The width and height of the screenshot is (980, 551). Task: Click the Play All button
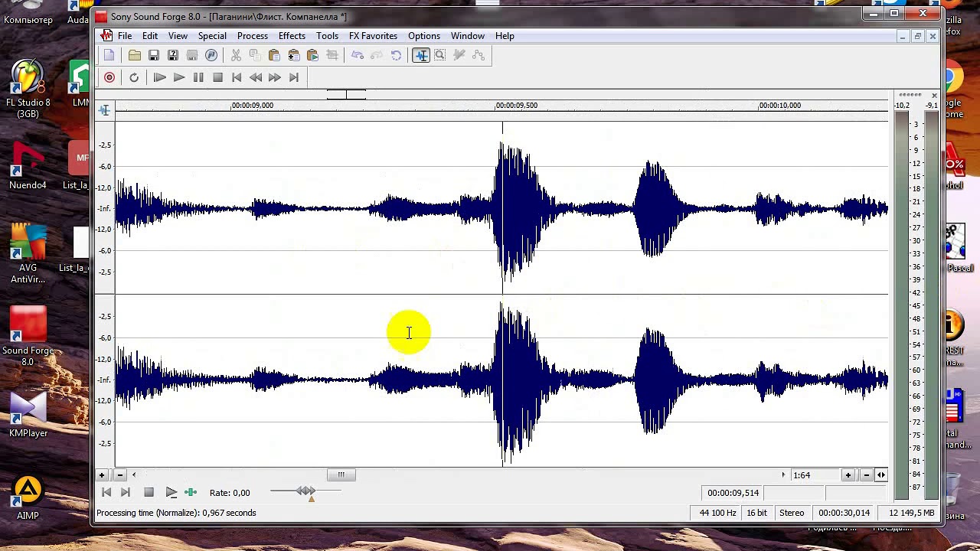(160, 77)
